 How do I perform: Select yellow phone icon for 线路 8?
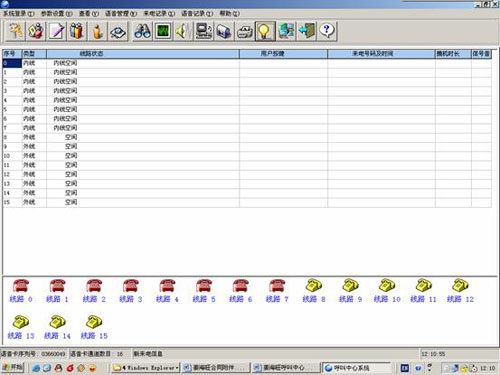314,285
